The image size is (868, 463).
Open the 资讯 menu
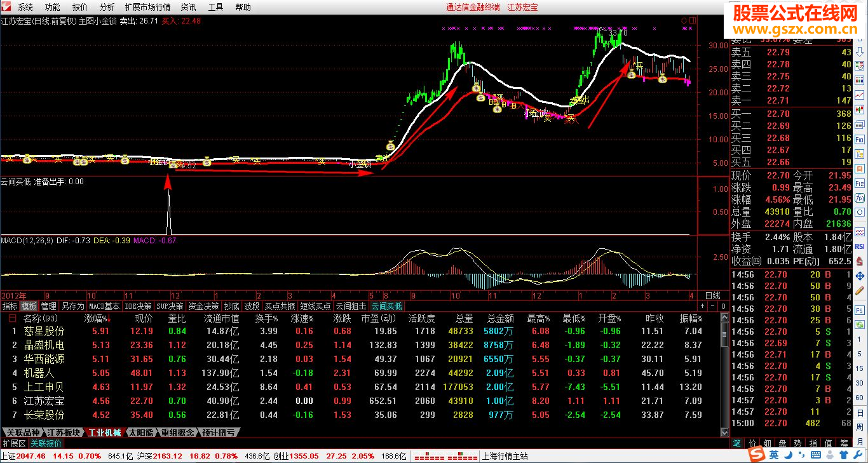(x=188, y=7)
